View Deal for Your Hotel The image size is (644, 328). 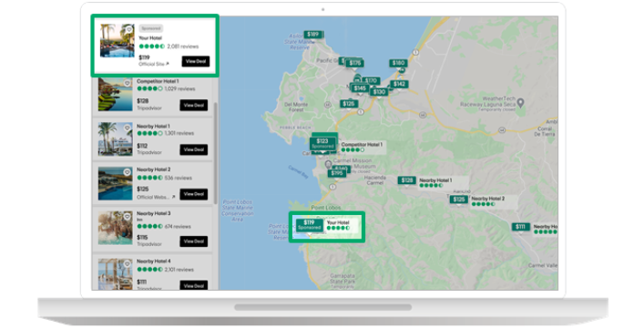196,61
